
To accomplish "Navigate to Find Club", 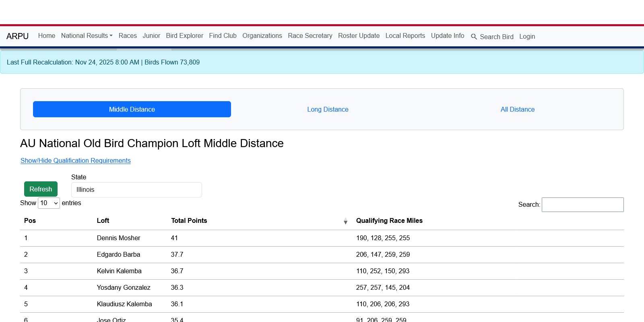I will 223,36.
